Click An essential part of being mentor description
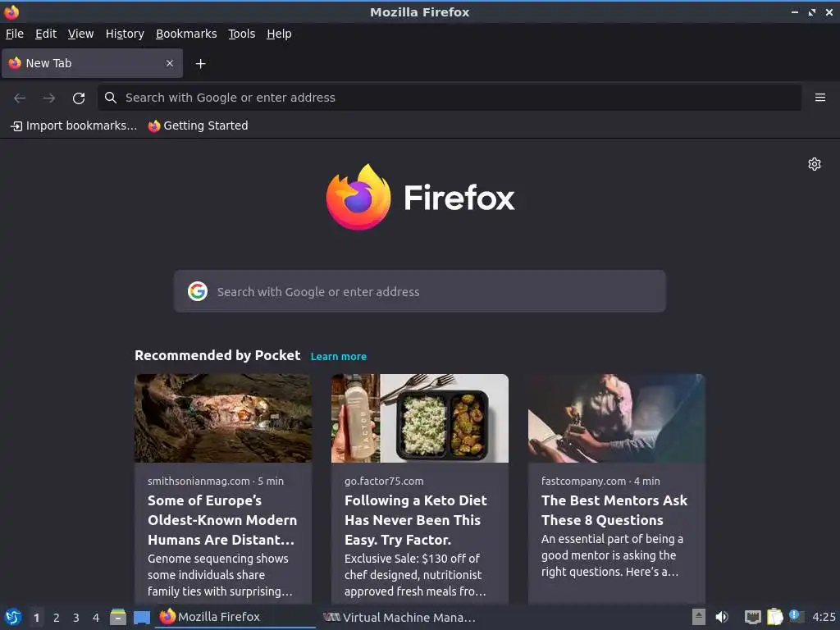The width and height of the screenshot is (840, 630). pos(612,555)
